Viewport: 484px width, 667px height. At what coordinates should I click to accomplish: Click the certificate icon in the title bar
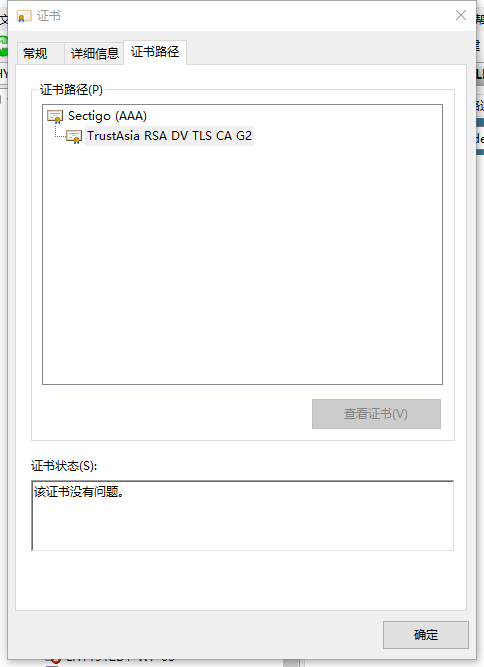tap(24, 16)
